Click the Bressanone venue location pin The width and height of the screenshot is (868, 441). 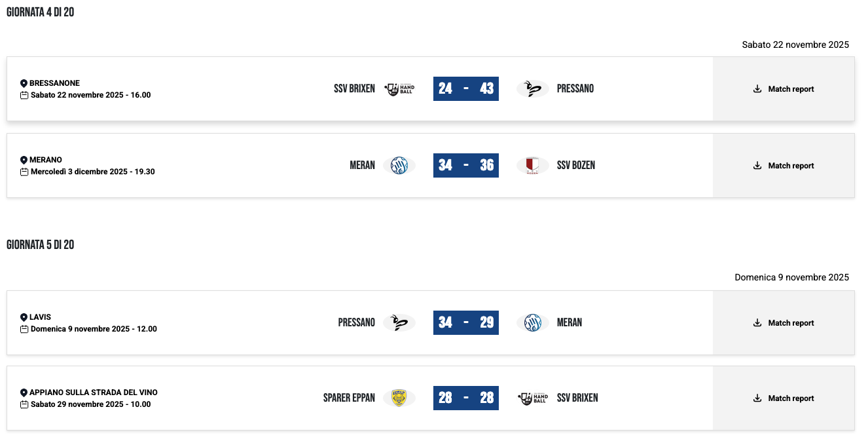click(24, 83)
